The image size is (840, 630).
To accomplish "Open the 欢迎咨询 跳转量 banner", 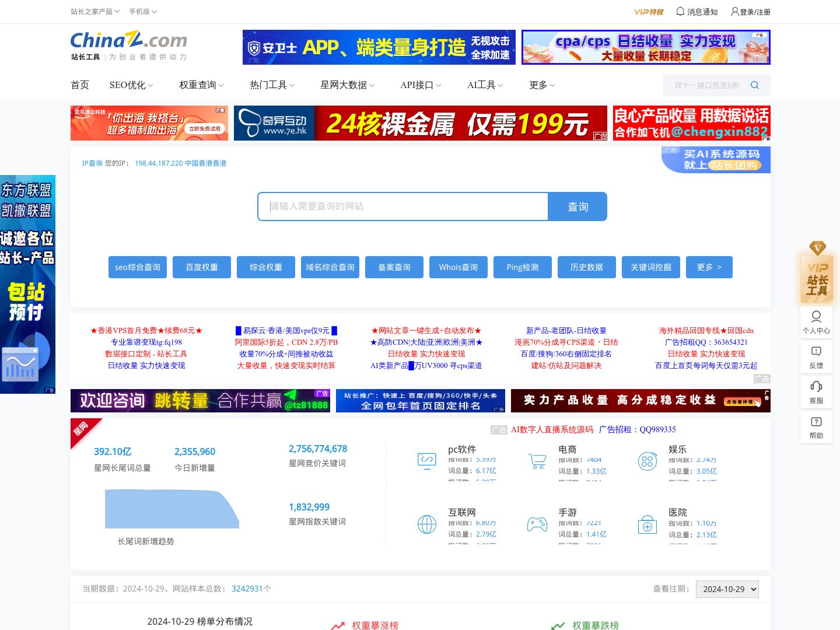I will (200, 401).
